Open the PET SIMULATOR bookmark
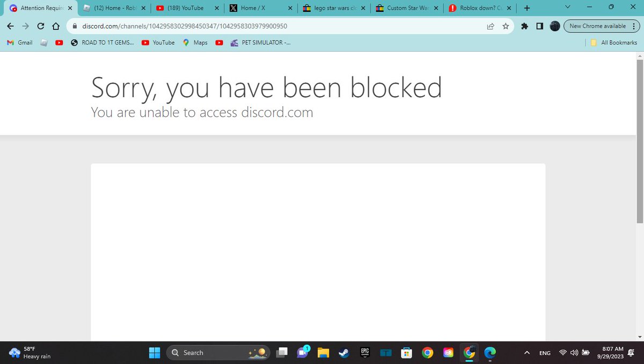644x364 pixels. pyautogui.click(x=261, y=42)
